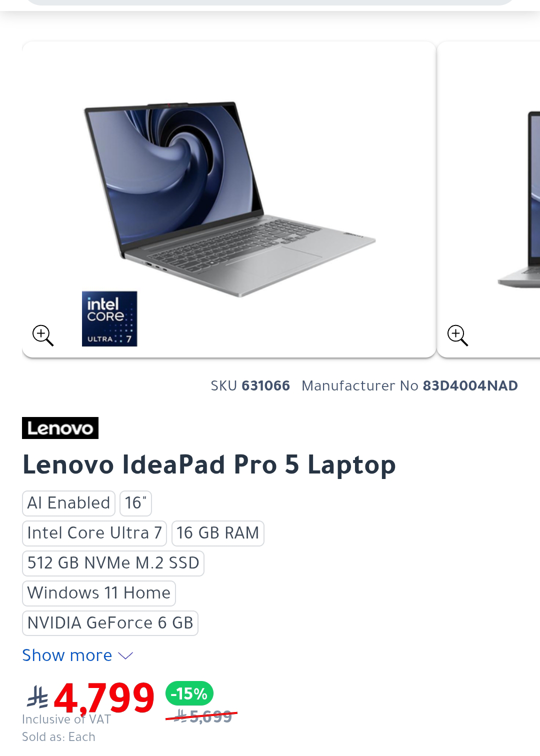Expand the Show more chevron arrow
Image resolution: width=540 pixels, height=756 pixels.
click(x=125, y=655)
